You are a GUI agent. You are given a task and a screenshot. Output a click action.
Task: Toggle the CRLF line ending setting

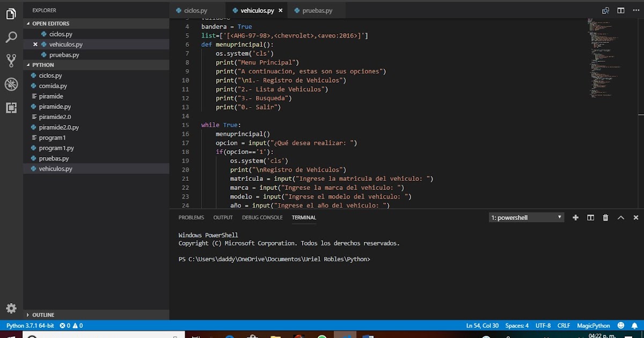pos(563,325)
